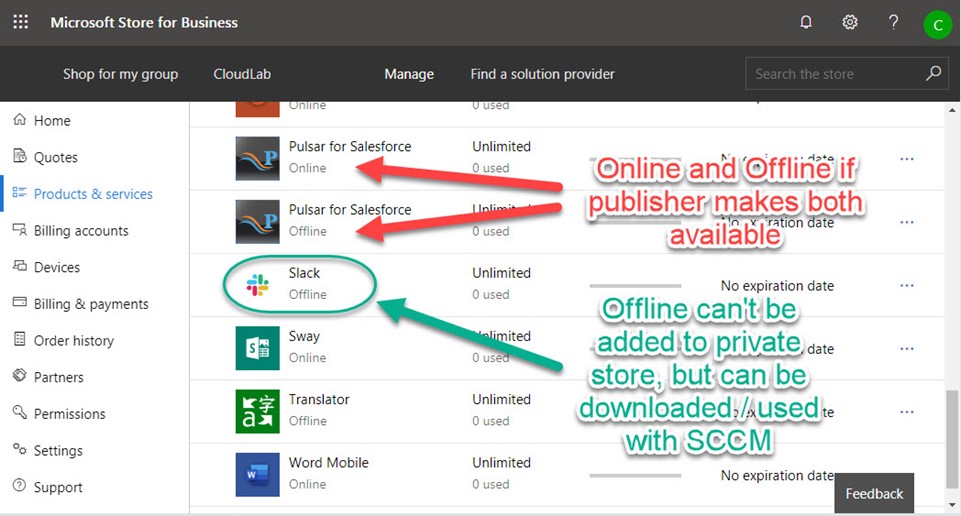Go to Billing accounts in sidebar

click(x=81, y=231)
